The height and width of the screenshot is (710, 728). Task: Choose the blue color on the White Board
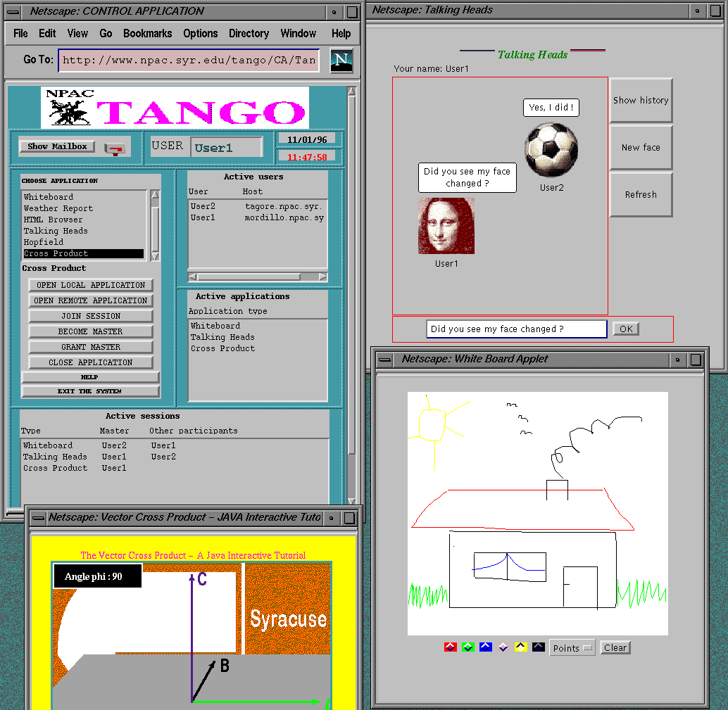click(486, 647)
